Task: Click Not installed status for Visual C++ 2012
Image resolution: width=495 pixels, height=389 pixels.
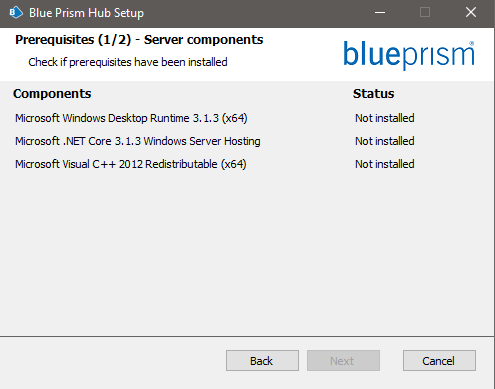Action: tap(385, 164)
